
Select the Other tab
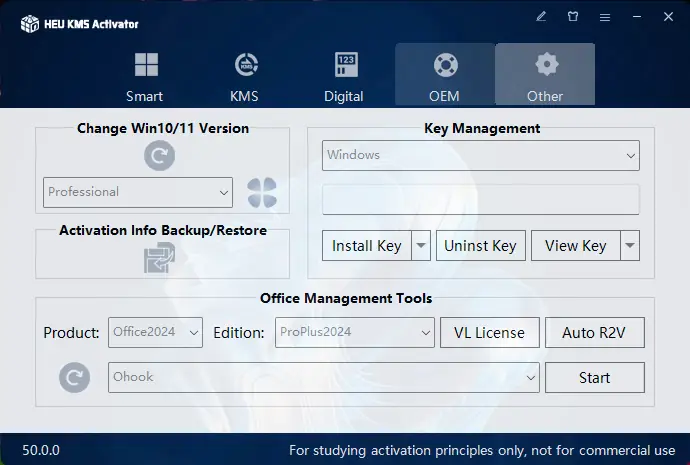tap(545, 75)
